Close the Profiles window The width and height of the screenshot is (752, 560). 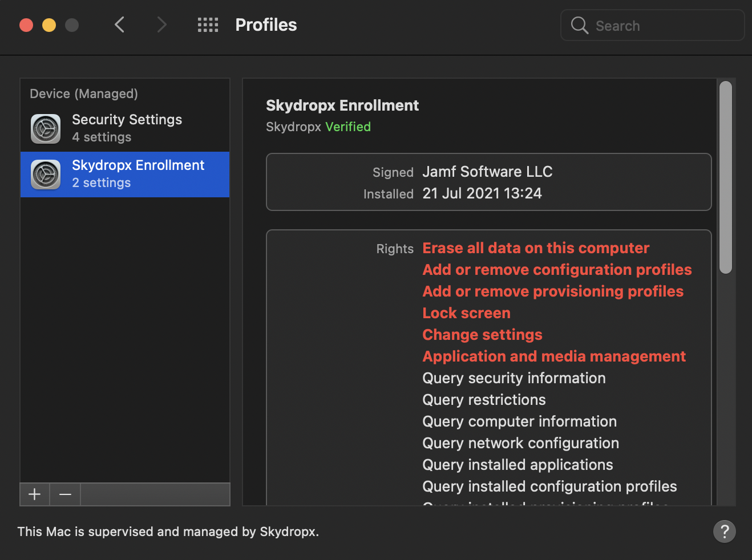pos(26,25)
